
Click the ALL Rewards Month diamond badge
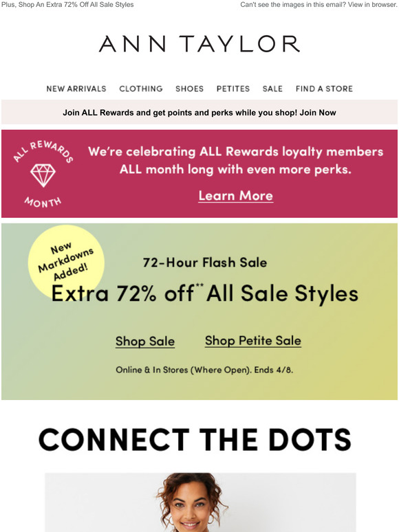(43, 174)
